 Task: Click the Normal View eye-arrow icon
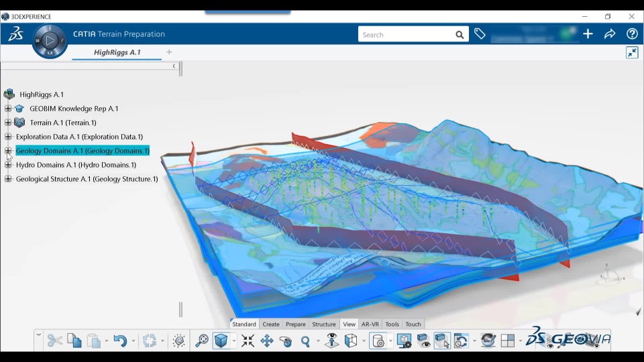click(332, 341)
